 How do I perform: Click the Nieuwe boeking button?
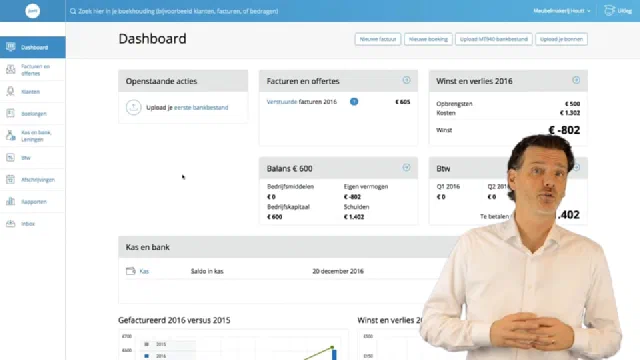pos(428,39)
